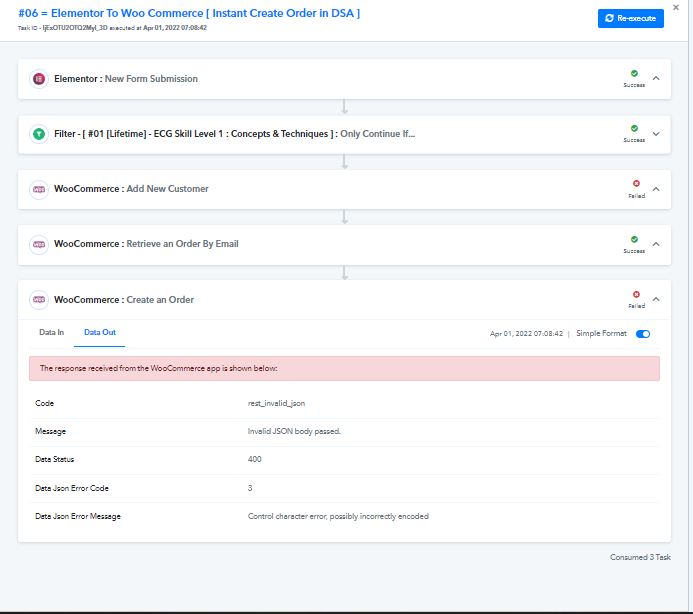Screen dimensions: 693x614
Task: Click the Data Json Error Code value 3
Action: [250, 488]
